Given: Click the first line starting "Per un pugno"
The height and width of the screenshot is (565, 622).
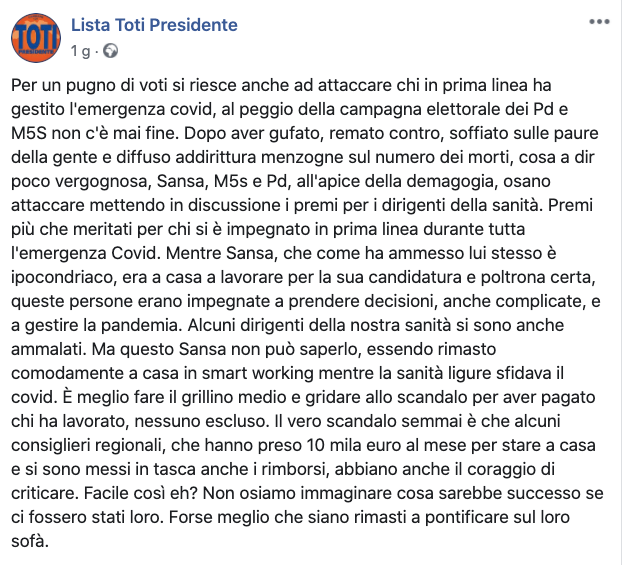Looking at the screenshot, I should tap(281, 85).
